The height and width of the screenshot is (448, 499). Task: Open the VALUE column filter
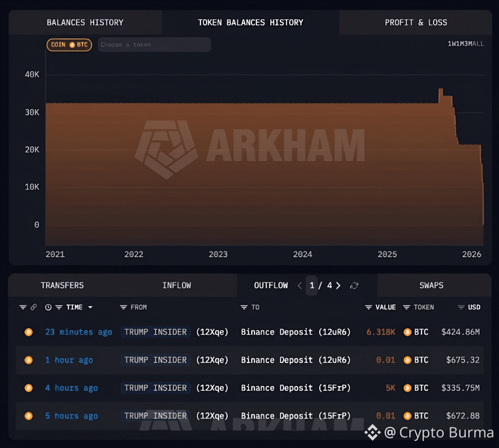coord(368,307)
